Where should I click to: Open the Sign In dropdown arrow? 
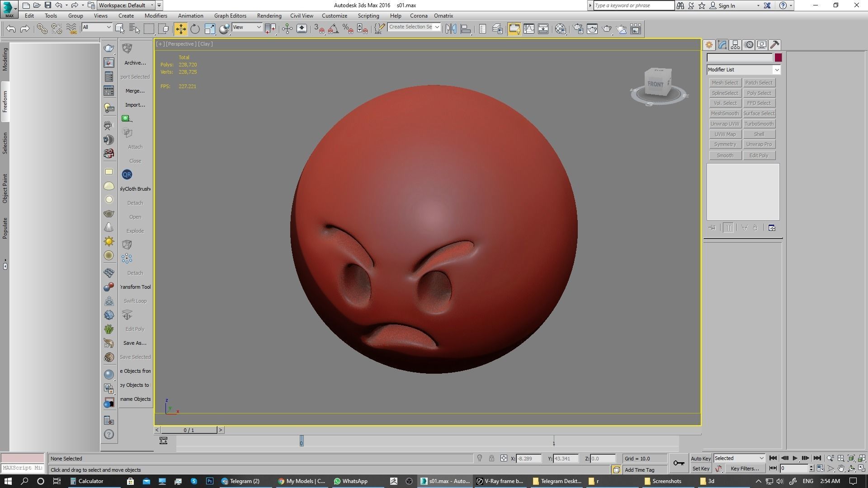tap(758, 5)
